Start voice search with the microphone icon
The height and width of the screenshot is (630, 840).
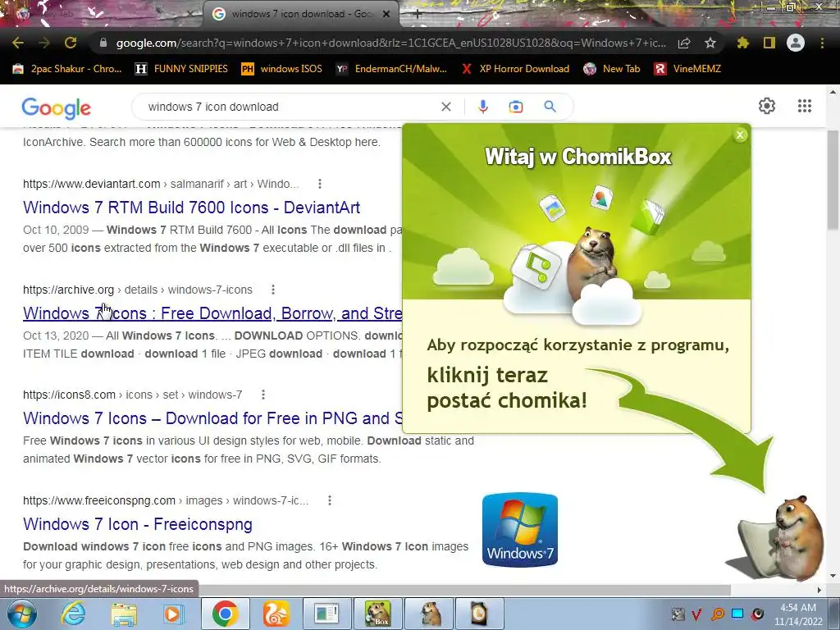tap(482, 107)
